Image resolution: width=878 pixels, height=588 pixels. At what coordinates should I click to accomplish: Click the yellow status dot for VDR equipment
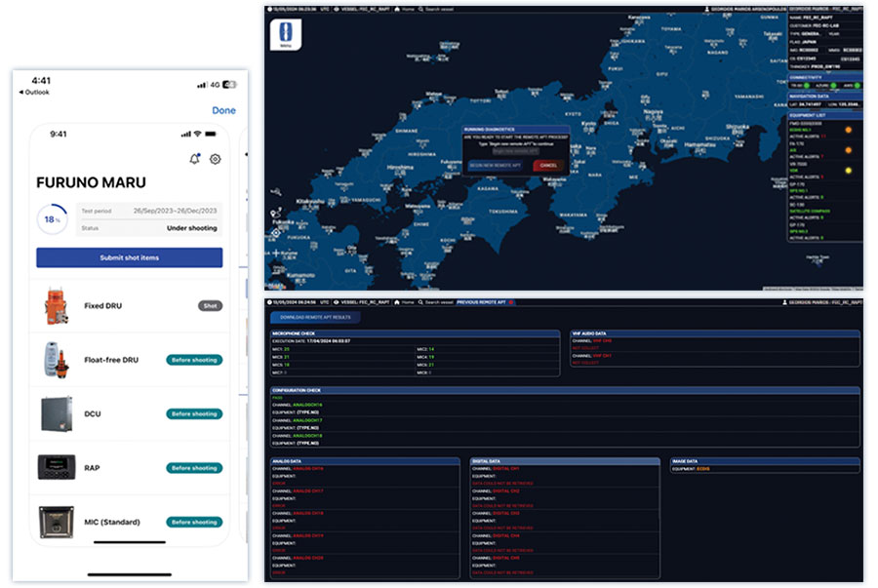(849, 171)
